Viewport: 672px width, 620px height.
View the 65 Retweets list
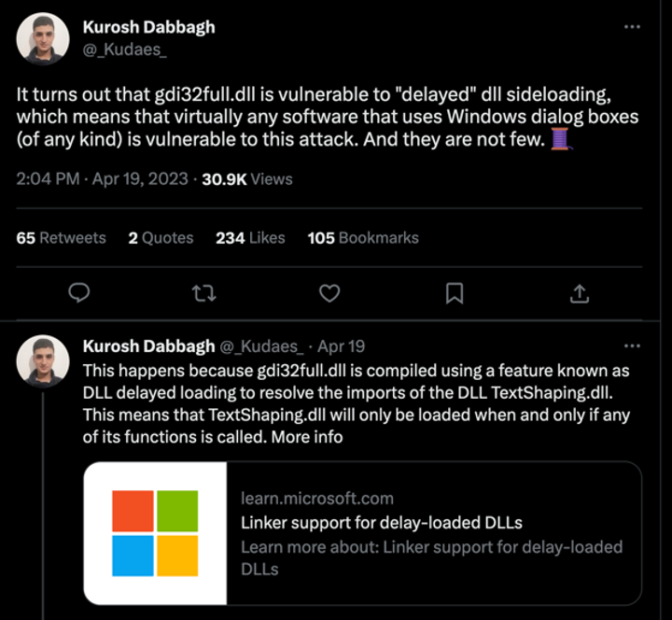point(61,238)
